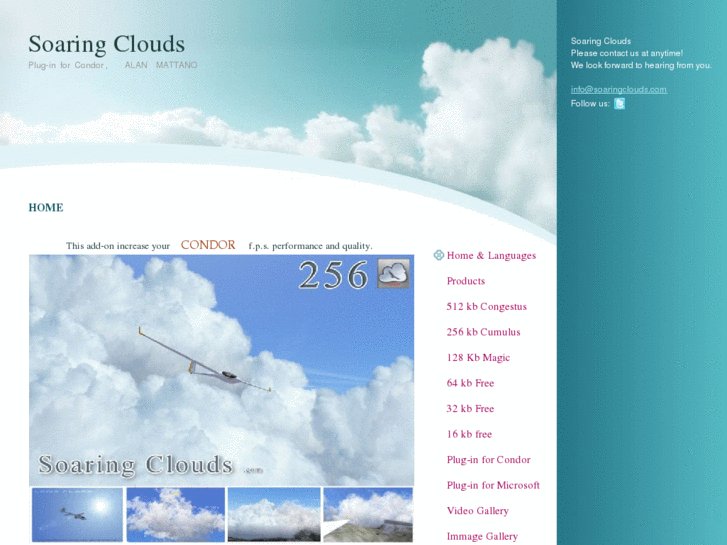
Task: Open the Video Gallery link
Action: 478,511
